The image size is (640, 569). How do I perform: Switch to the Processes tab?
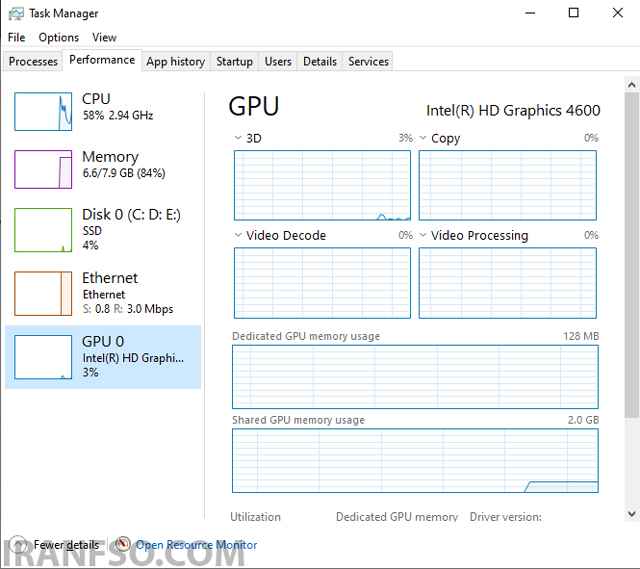[33, 61]
